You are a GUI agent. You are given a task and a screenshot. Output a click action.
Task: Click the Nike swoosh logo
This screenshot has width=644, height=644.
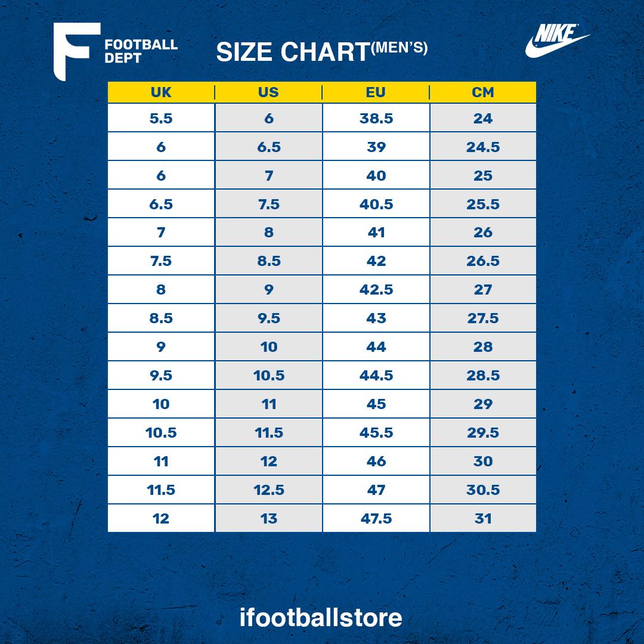pos(557,41)
